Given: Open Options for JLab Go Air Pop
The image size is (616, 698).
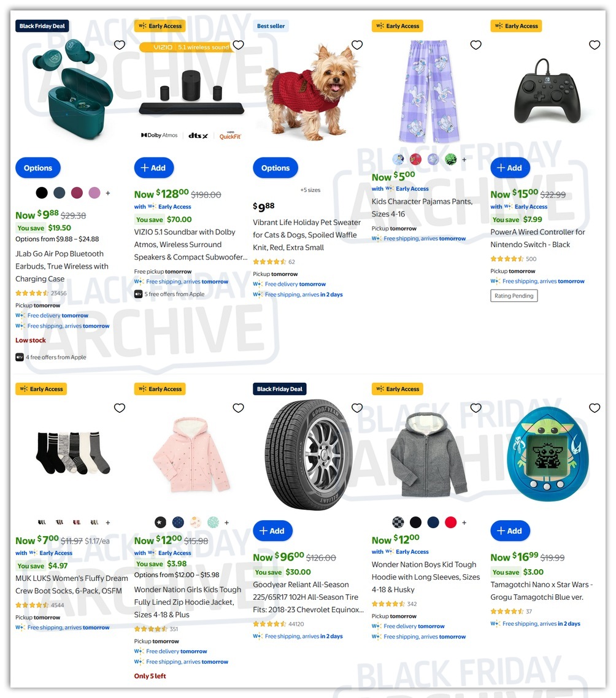Looking at the screenshot, I should click(38, 168).
